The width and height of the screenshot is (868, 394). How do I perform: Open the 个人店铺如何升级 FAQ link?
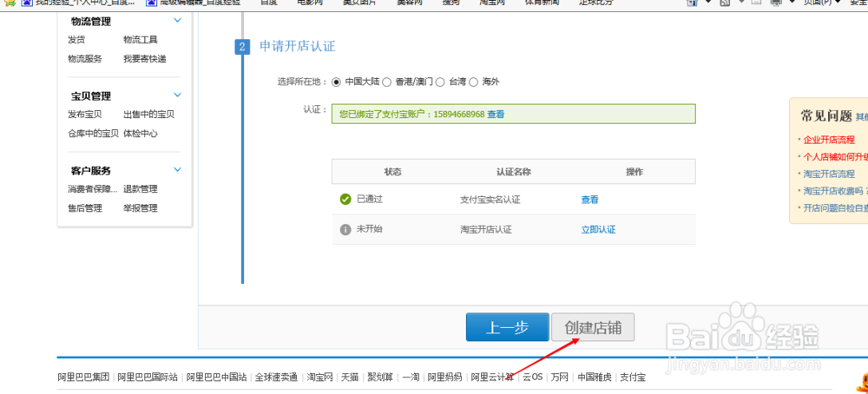point(835,157)
